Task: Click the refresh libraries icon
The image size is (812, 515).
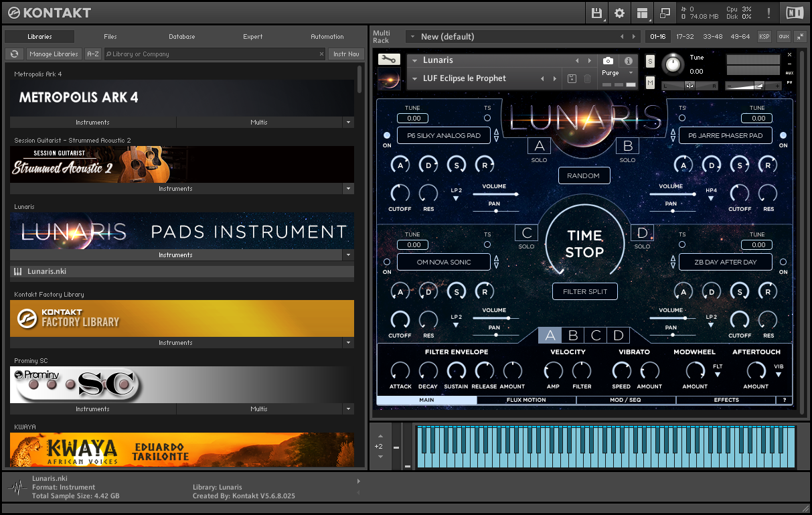Action: pyautogui.click(x=14, y=54)
